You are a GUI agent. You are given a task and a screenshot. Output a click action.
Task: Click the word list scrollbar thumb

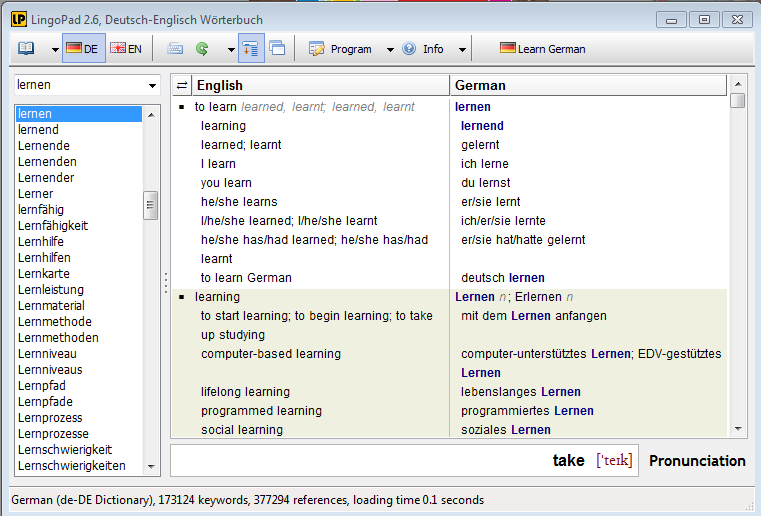click(x=150, y=205)
